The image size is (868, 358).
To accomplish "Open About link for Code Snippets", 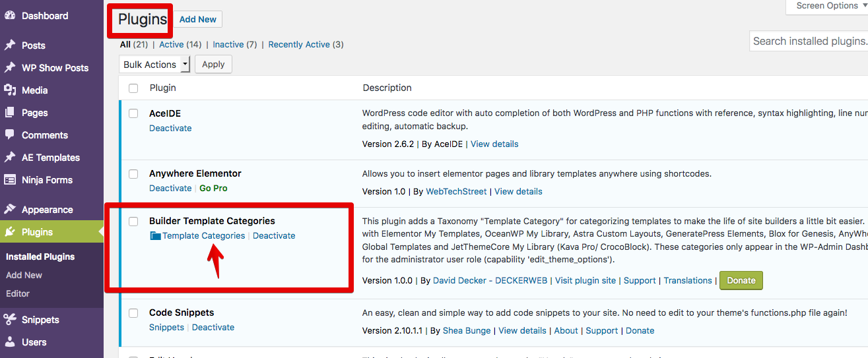I will tap(566, 330).
